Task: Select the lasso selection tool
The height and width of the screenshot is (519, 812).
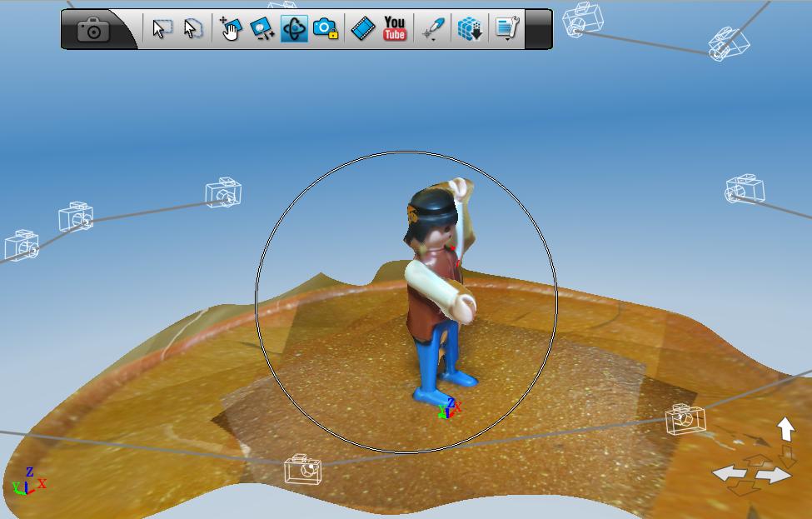Action: pos(193,28)
